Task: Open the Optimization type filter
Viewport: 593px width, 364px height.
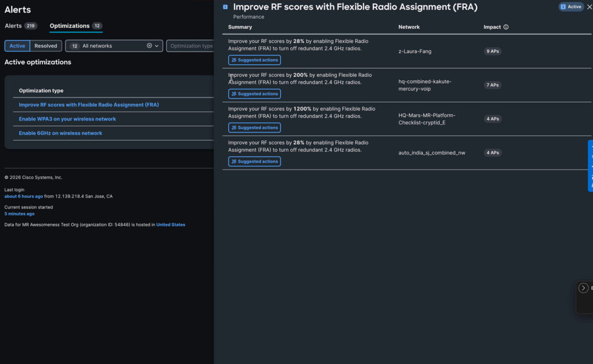Action: pos(191,46)
